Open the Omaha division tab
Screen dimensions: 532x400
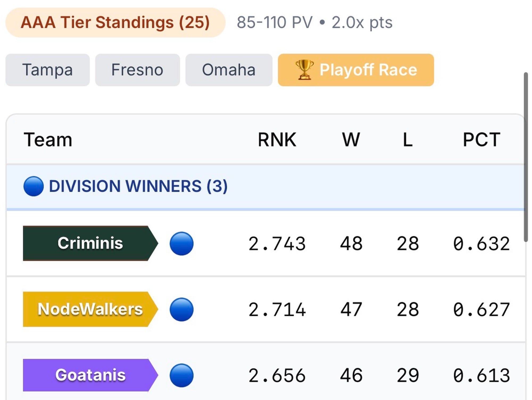pos(229,70)
